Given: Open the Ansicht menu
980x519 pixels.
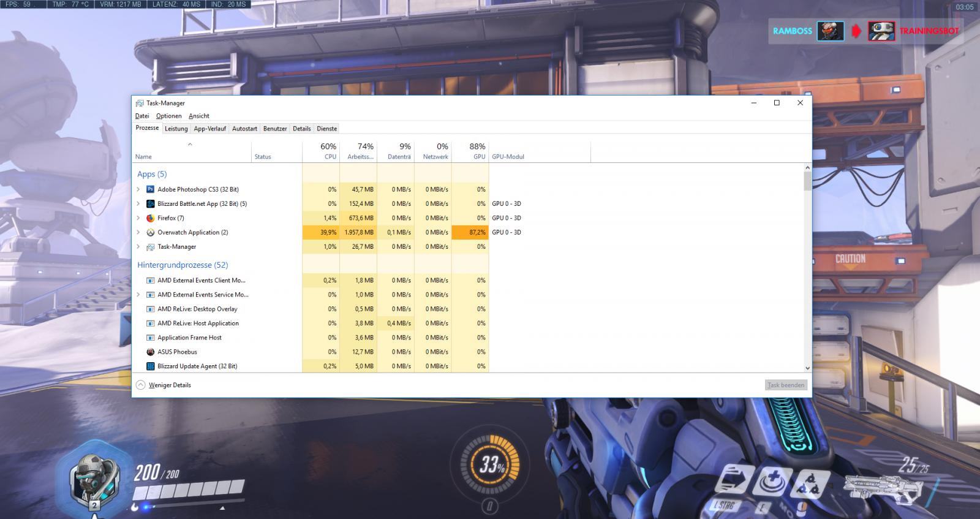Looking at the screenshot, I should coord(199,116).
